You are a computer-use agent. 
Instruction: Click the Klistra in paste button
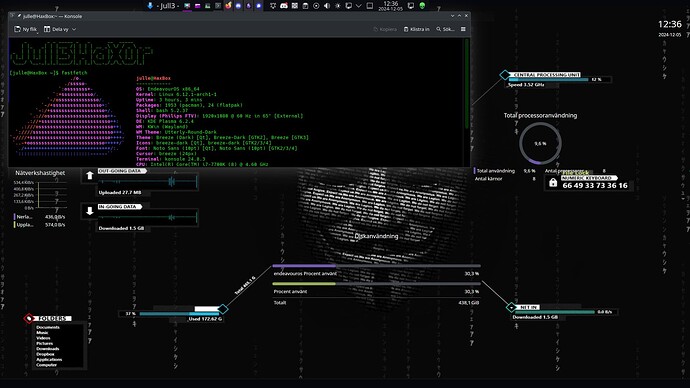pyautogui.click(x=416, y=29)
